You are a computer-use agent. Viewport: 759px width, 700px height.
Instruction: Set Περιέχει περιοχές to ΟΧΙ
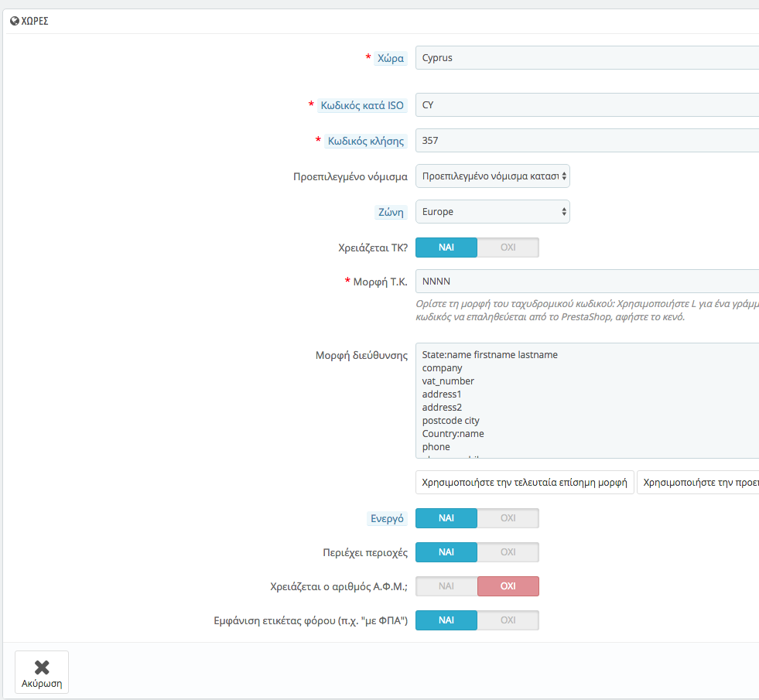[x=508, y=552]
